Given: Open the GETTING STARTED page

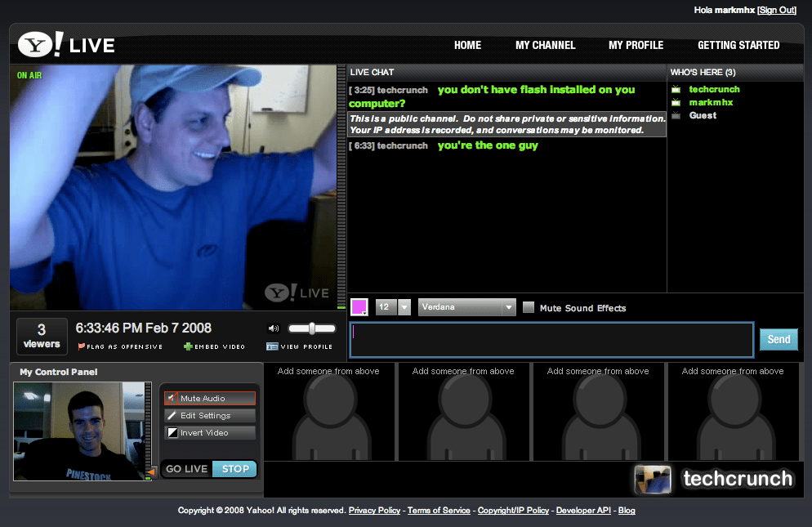Looking at the screenshot, I should [x=738, y=45].
